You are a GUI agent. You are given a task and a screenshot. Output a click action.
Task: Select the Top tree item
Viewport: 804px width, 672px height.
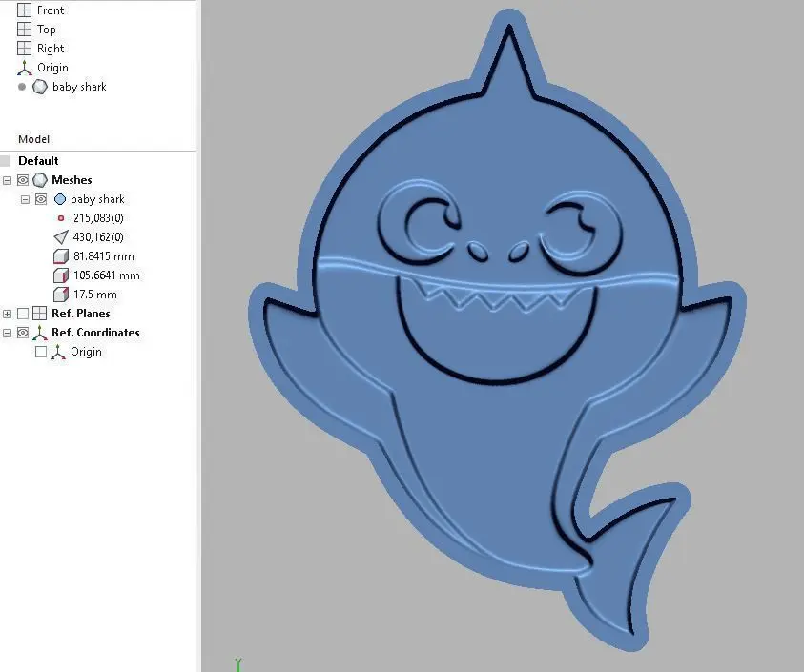click(x=46, y=30)
